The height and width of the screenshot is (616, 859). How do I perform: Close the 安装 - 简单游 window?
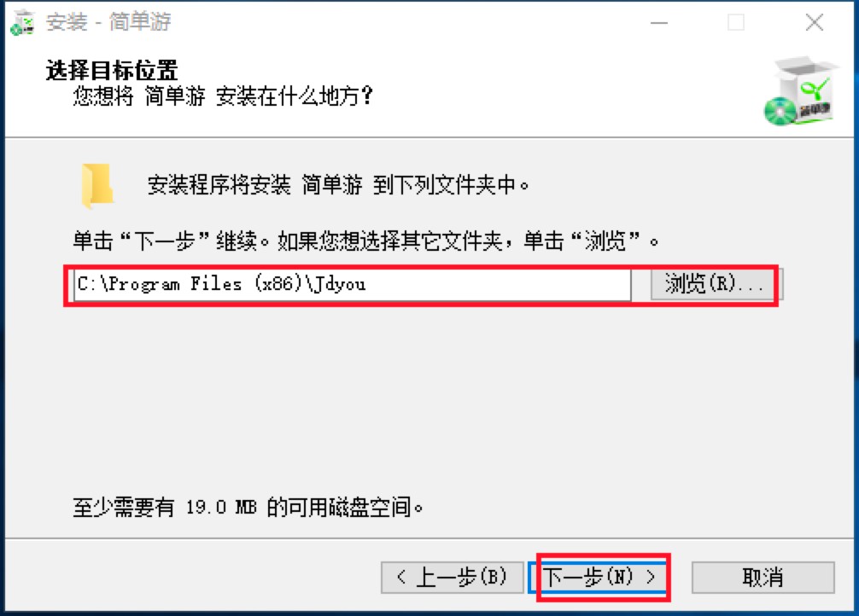click(815, 22)
